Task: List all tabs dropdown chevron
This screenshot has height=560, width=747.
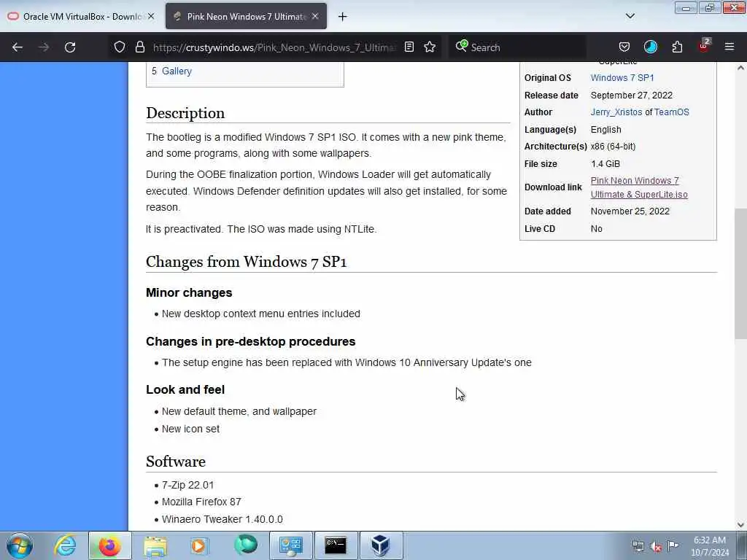Action: (x=630, y=16)
